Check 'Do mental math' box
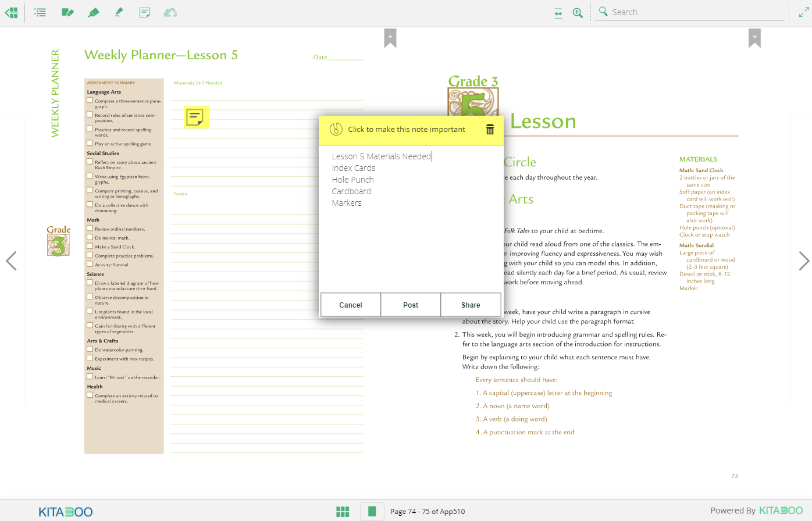The height and width of the screenshot is (521, 812). point(90,237)
